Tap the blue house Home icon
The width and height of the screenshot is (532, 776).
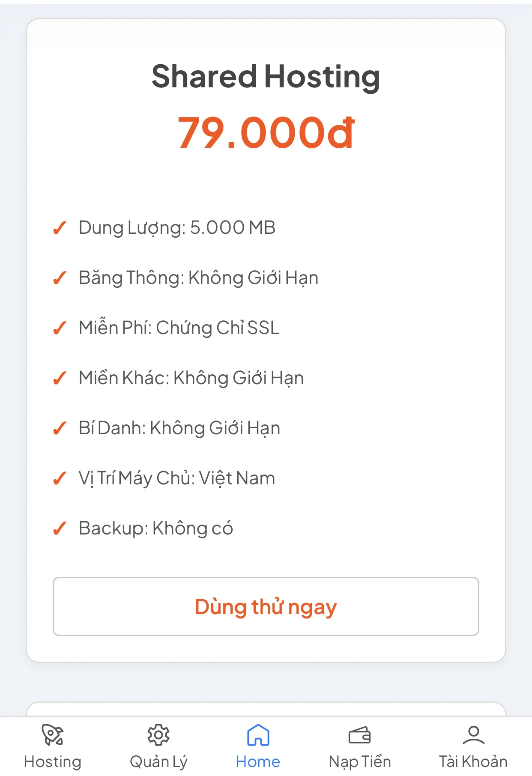coord(258,735)
